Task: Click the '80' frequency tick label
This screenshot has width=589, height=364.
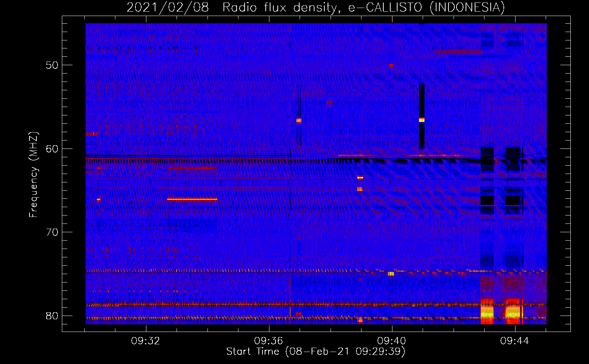Action: [52, 316]
